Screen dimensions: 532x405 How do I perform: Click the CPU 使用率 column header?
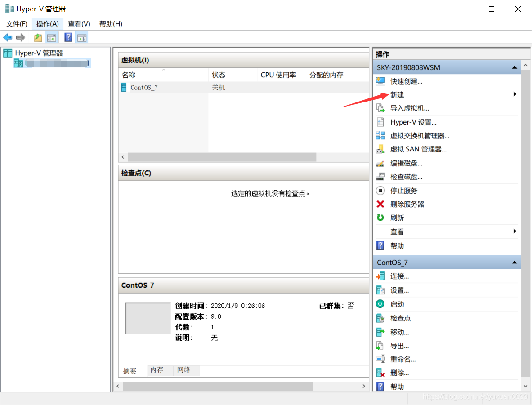click(281, 75)
